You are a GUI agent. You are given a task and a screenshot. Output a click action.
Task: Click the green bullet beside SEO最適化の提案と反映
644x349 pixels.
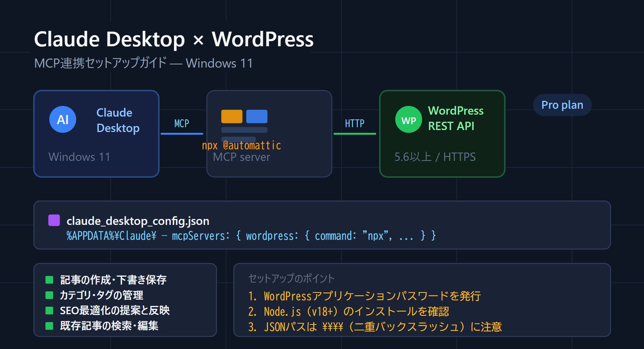[49, 310]
